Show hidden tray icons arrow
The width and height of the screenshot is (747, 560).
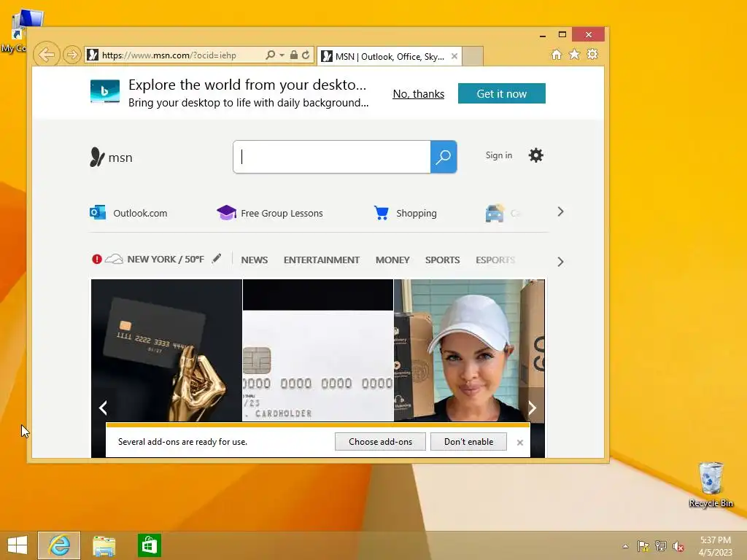click(625, 546)
